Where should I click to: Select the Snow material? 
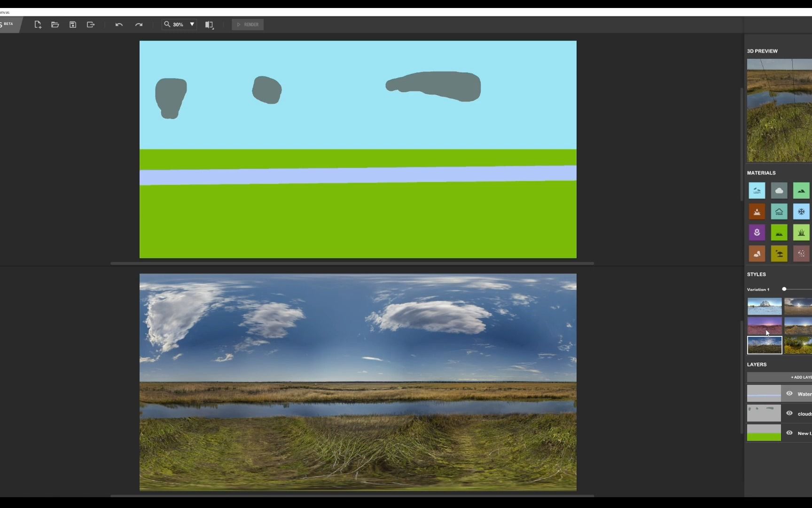[801, 212]
